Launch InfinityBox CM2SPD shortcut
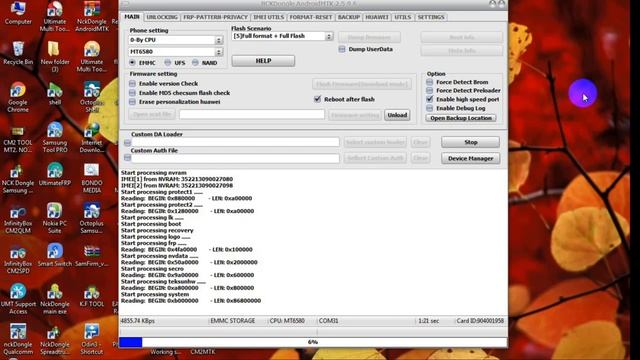Image resolution: width=640 pixels, height=360 pixels. [x=18, y=259]
